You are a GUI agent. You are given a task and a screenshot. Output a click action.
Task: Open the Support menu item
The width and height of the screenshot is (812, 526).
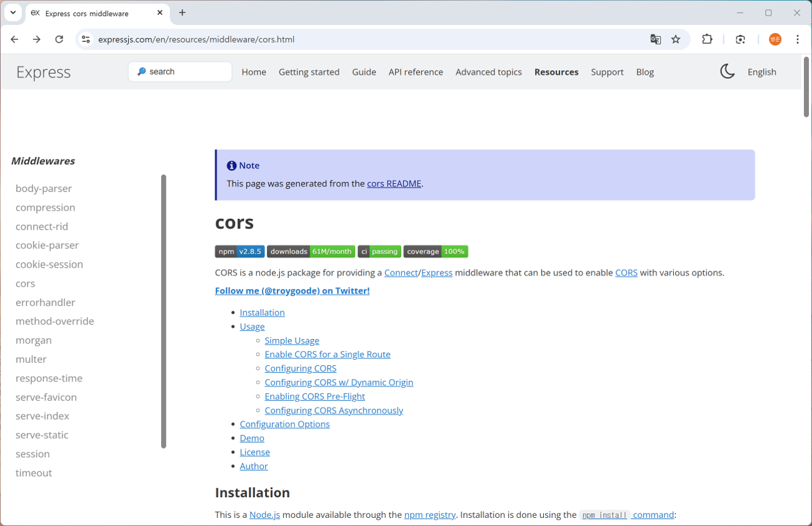(x=607, y=72)
